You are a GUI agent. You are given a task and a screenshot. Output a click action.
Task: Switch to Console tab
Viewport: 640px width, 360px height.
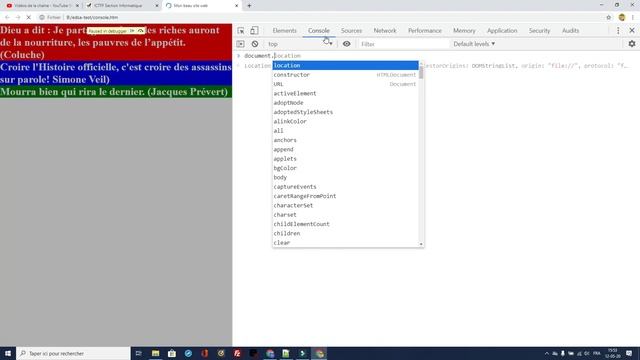coord(319,31)
